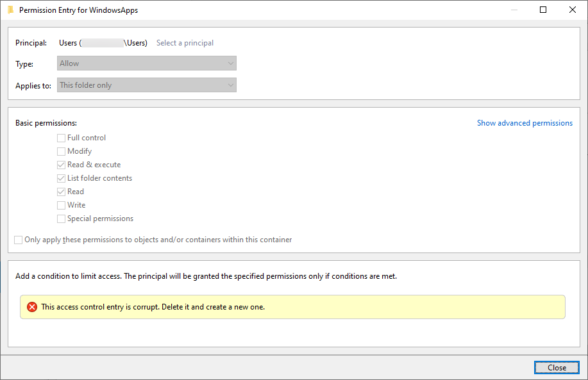This screenshot has height=380, width=588.
Task: Click the Type label
Action: 24,64
